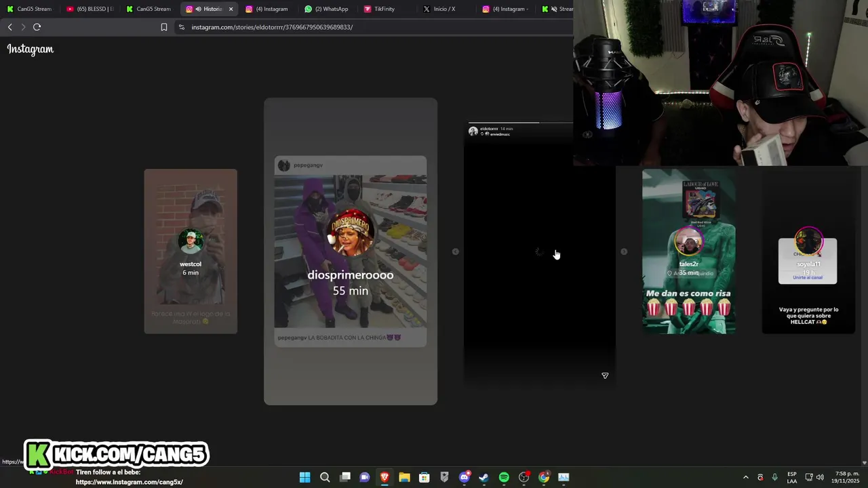Screen dimensions: 868x488
Task: Mute the Historias tab using its speaker icon
Action: [x=198, y=9]
